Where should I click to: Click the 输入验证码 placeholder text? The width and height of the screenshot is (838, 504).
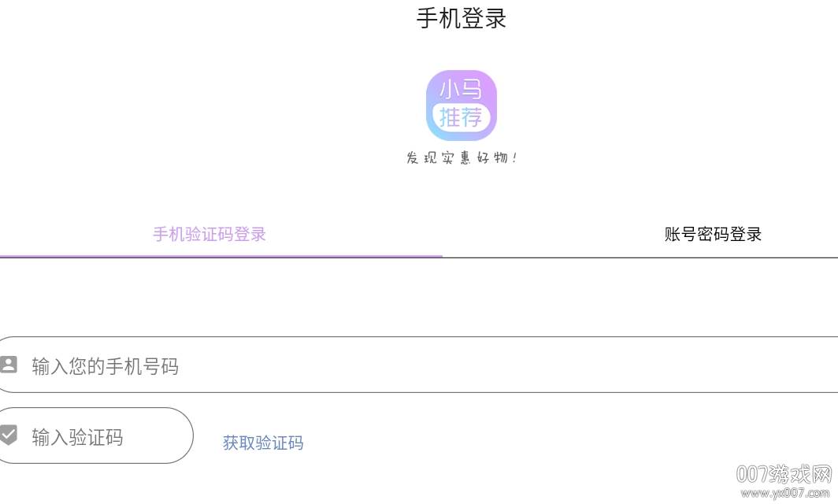click(x=77, y=437)
